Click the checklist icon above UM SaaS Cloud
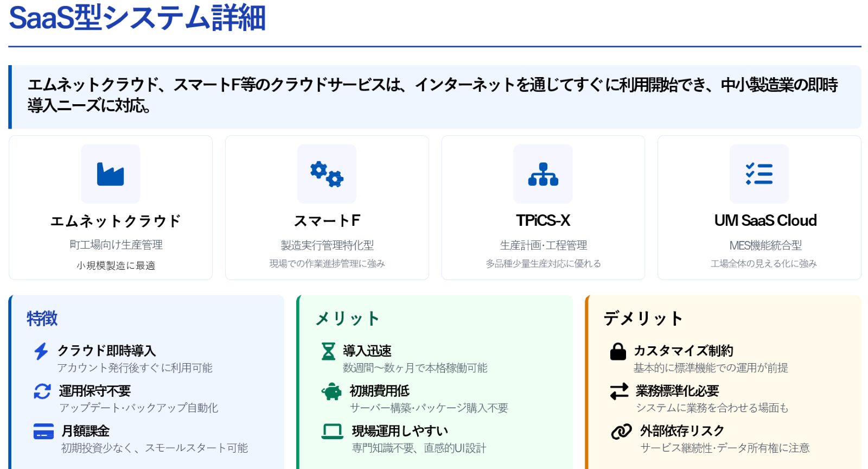The image size is (868, 469). tap(759, 174)
